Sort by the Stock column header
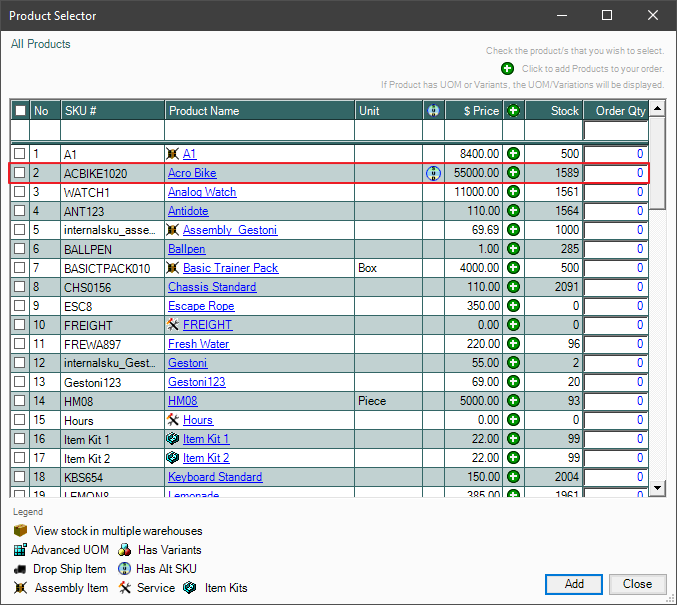This screenshot has width=677, height=605. click(553, 111)
